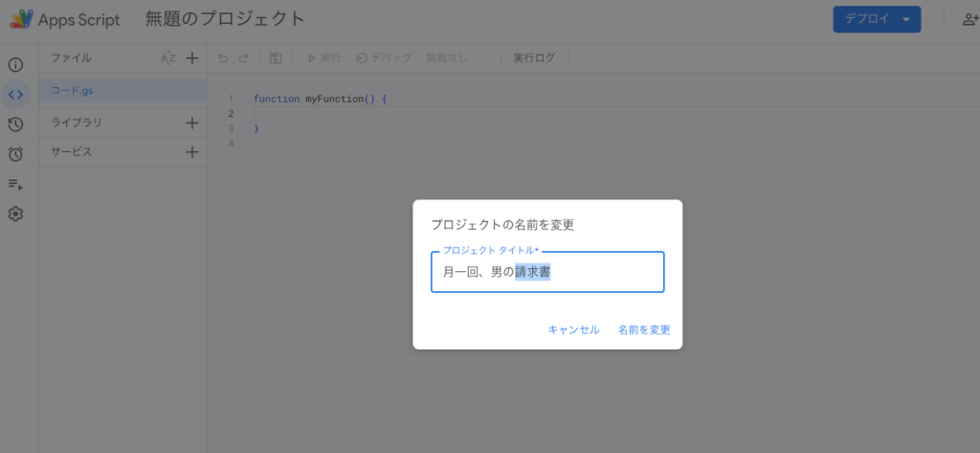Add a service with plus icon
The width and height of the screenshot is (980, 453).
191,151
